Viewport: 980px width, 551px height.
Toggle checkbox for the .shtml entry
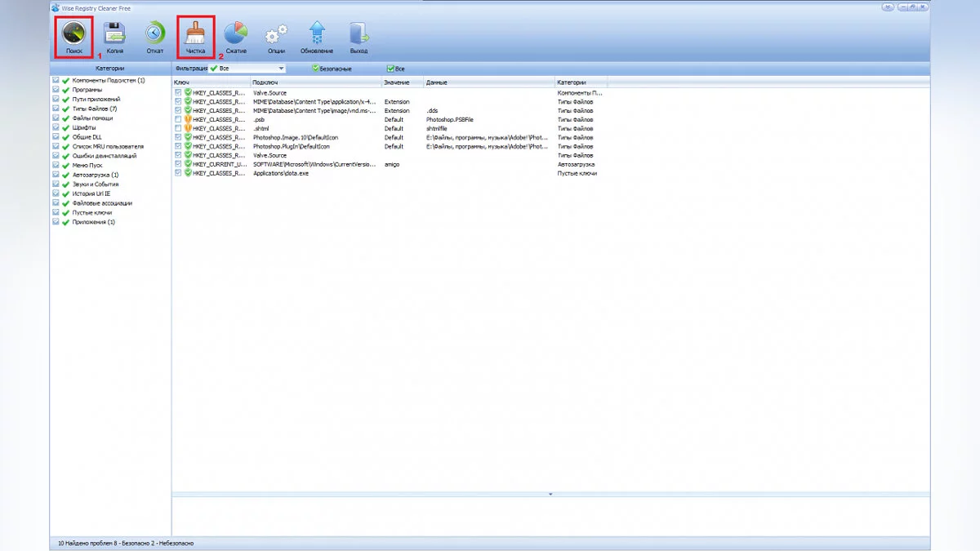pyautogui.click(x=178, y=128)
